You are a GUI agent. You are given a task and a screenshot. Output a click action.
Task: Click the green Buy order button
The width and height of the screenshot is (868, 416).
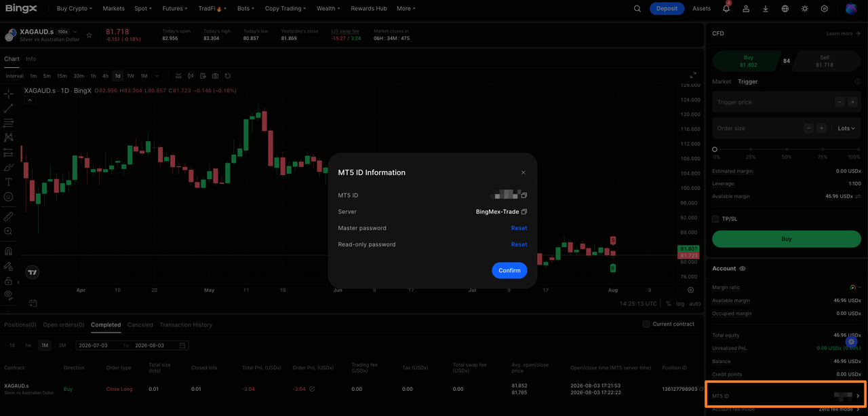click(x=787, y=239)
